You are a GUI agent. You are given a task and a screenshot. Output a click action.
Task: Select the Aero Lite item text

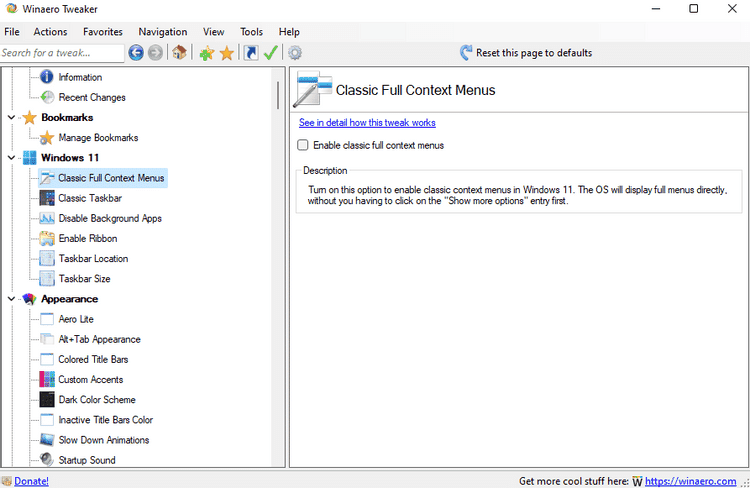click(x=76, y=319)
